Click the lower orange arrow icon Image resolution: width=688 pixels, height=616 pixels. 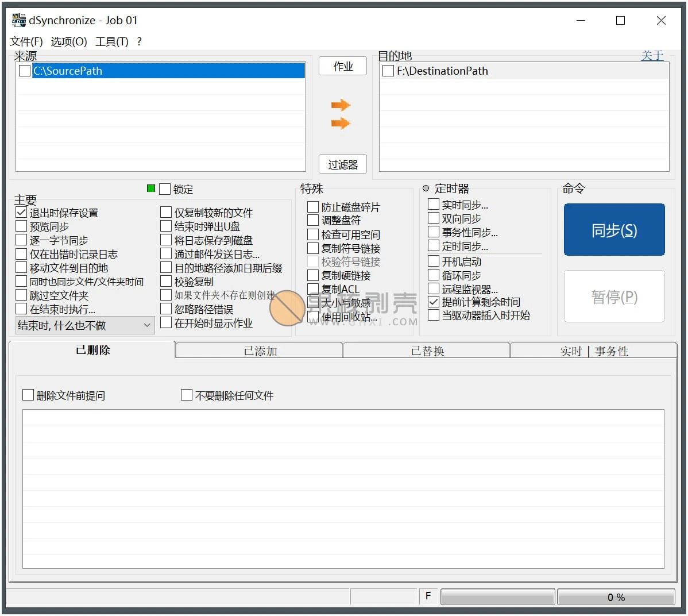tap(341, 124)
